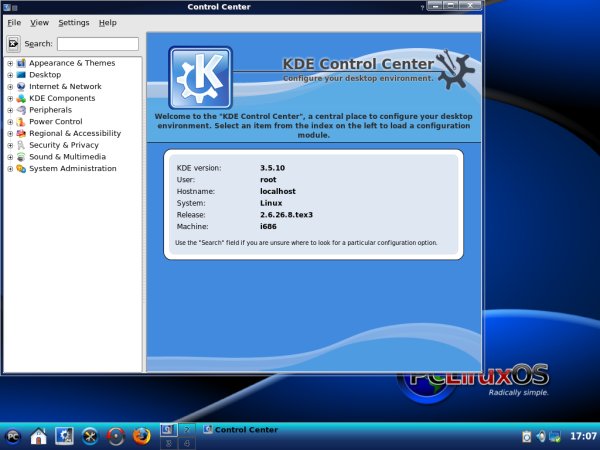Click the System Administration category icon
The width and height of the screenshot is (600, 450).
(x=21, y=168)
